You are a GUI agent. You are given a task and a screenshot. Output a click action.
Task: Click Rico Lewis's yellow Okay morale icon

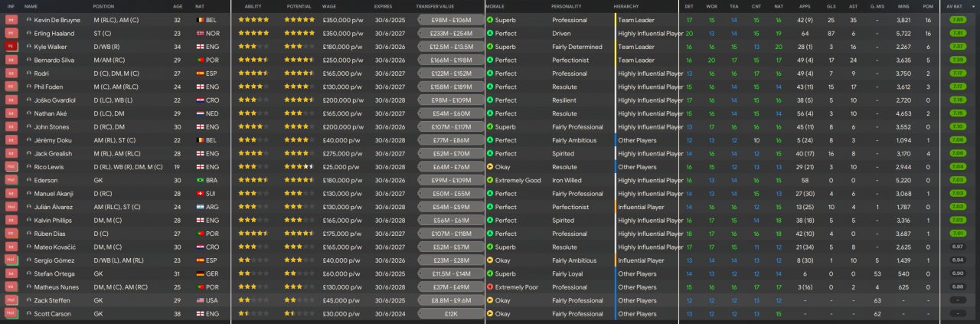click(x=490, y=167)
